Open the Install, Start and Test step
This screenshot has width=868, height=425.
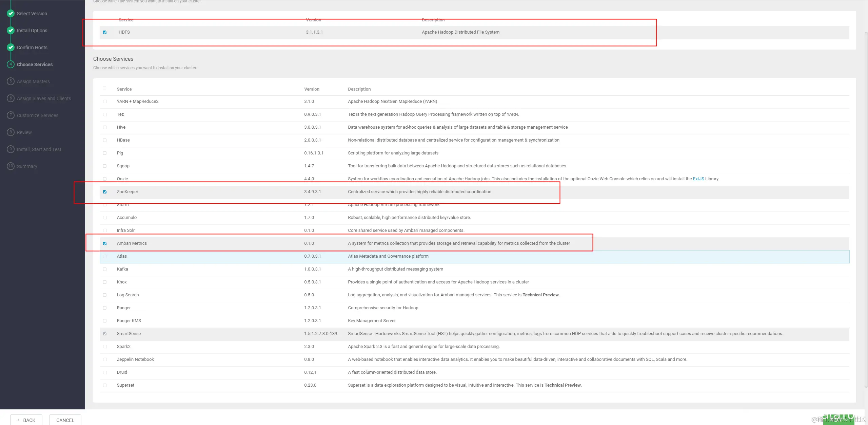tap(39, 149)
